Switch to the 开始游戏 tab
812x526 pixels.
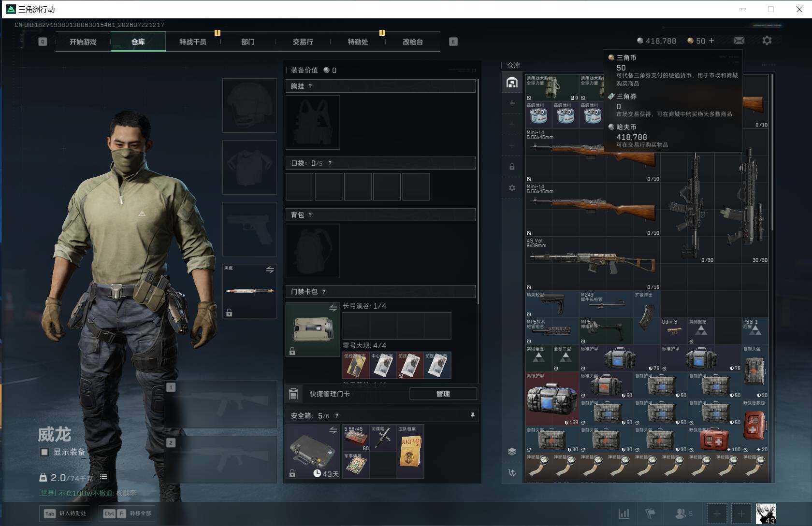(83, 42)
